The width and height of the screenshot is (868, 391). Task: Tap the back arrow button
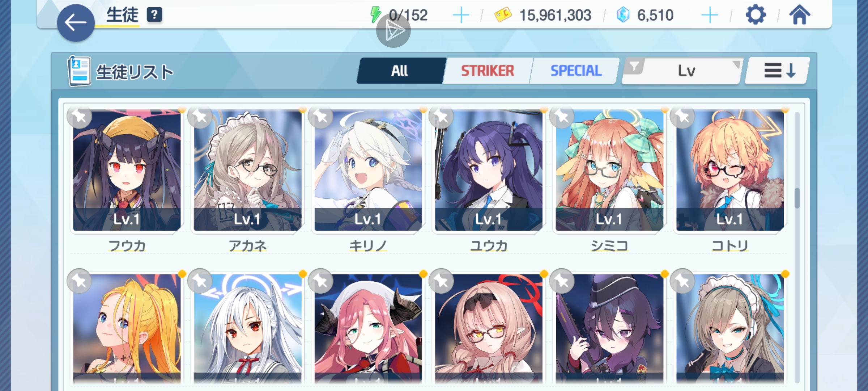click(76, 23)
